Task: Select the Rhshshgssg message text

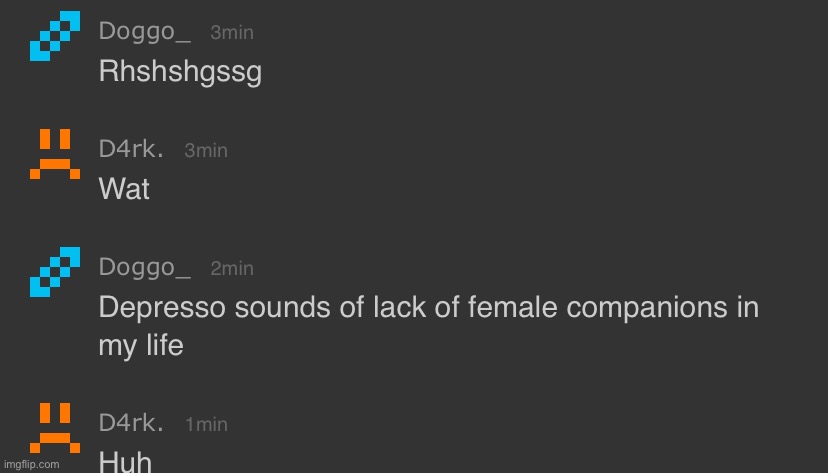Action: (180, 72)
